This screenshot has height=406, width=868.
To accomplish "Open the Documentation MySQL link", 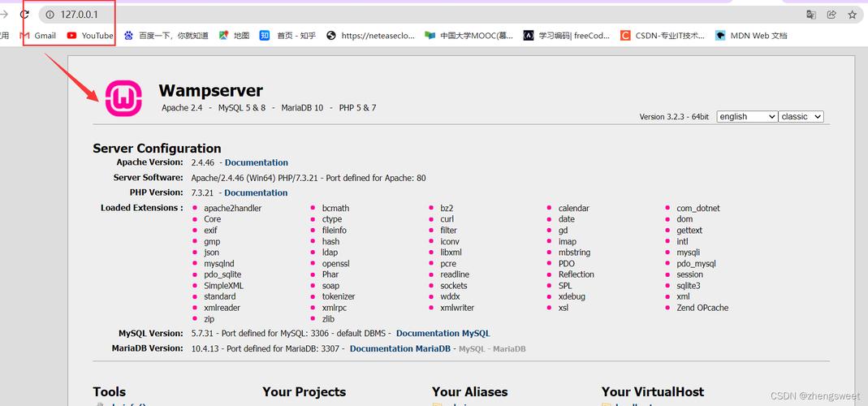I will (x=443, y=334).
